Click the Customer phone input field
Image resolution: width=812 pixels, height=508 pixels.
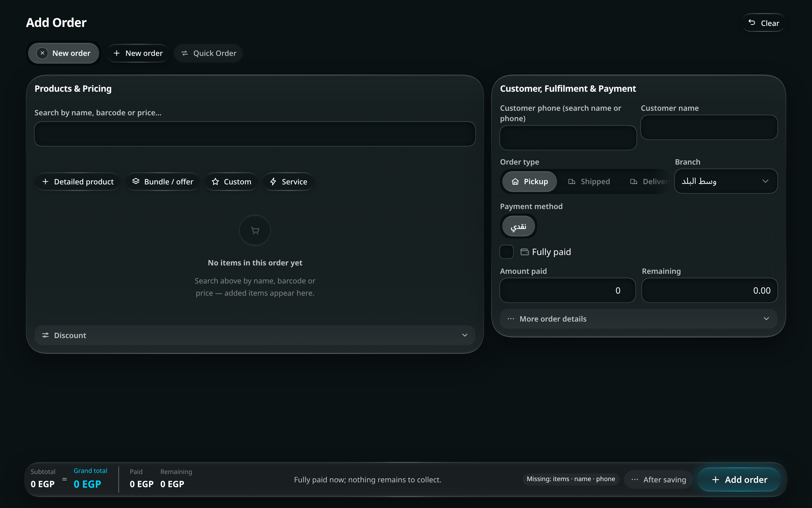pyautogui.click(x=568, y=138)
